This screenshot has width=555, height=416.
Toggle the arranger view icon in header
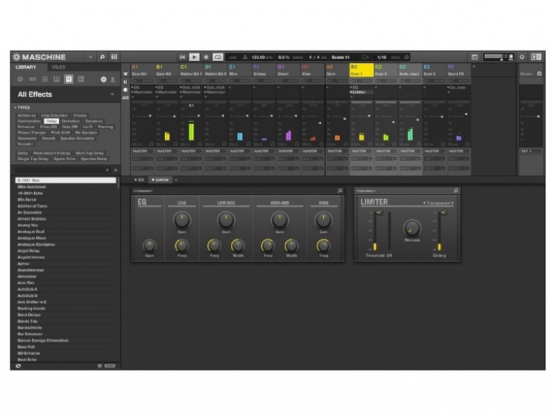(475, 57)
